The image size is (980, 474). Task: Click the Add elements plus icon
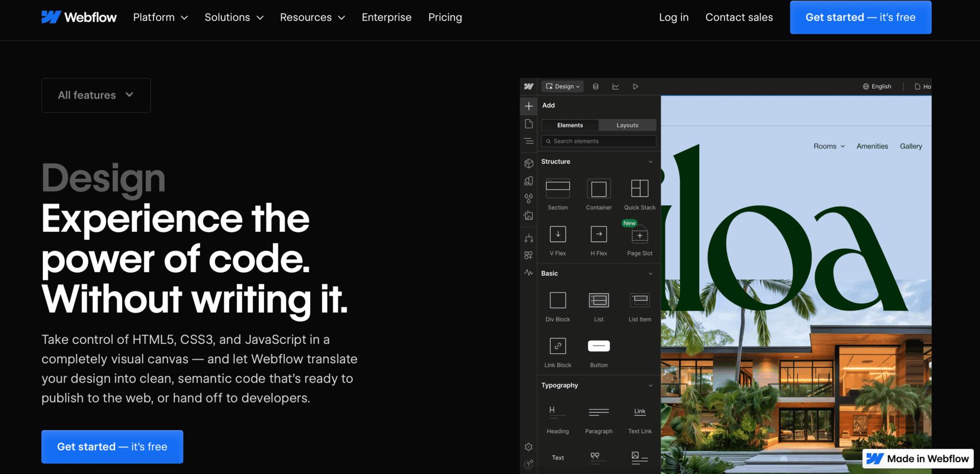click(529, 106)
